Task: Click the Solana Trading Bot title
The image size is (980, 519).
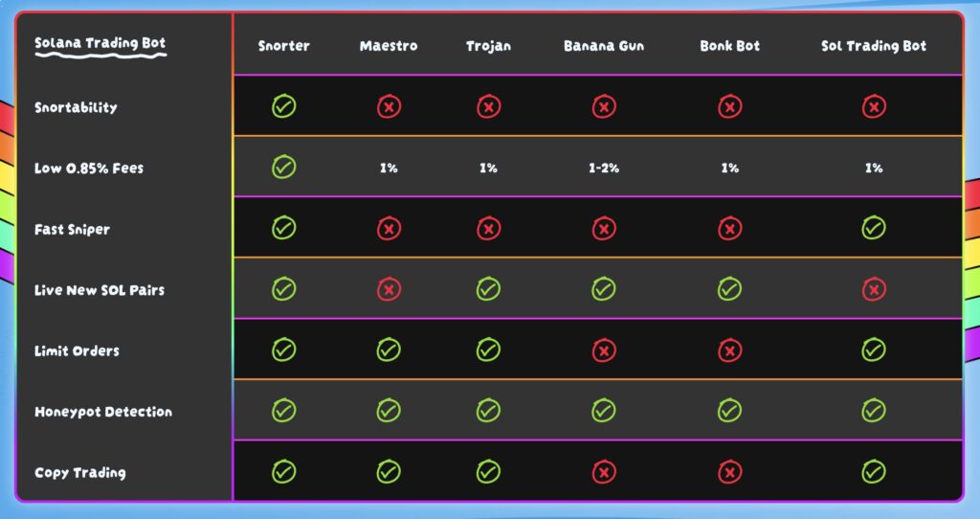Action: point(100,44)
